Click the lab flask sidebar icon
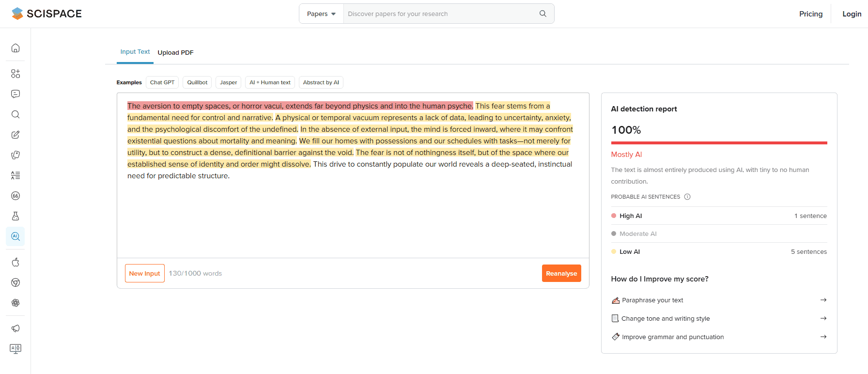868x374 pixels. [x=15, y=216]
